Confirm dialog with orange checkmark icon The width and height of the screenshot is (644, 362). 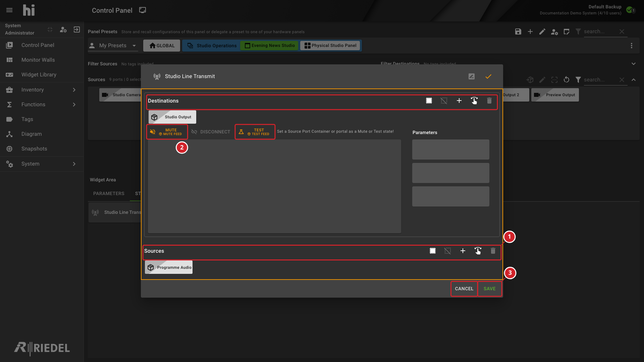coord(488,76)
